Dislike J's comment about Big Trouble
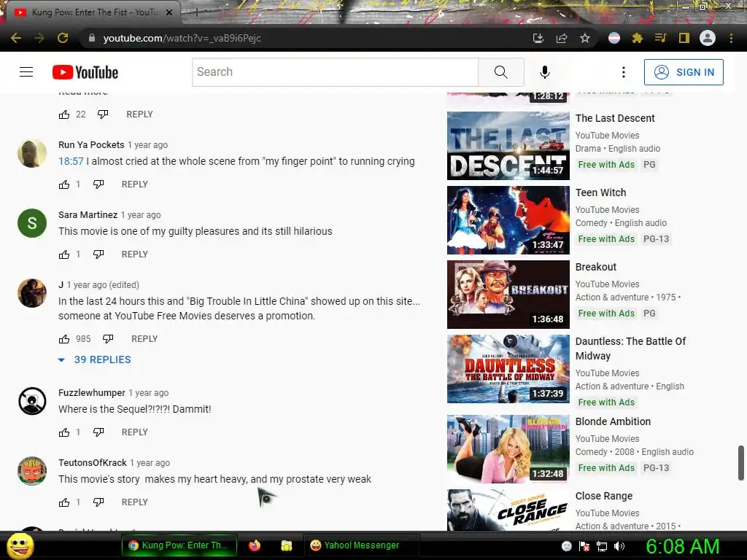 [108, 339]
